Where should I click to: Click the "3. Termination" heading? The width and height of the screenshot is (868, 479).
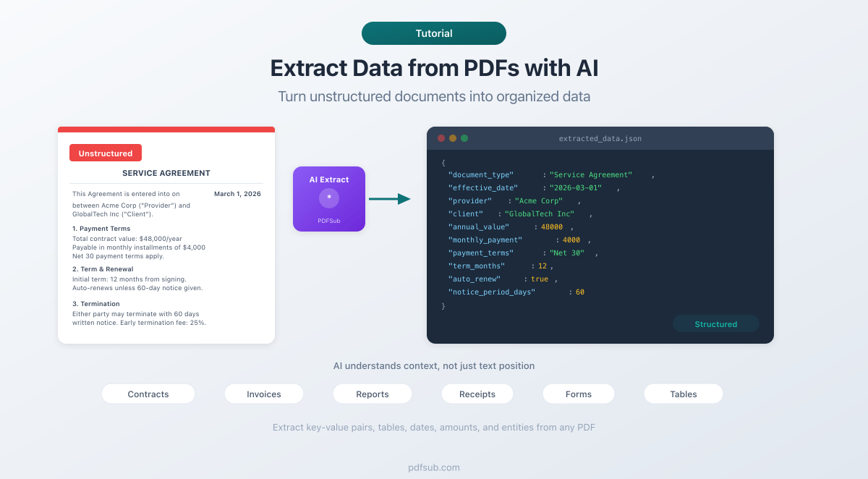[96, 304]
